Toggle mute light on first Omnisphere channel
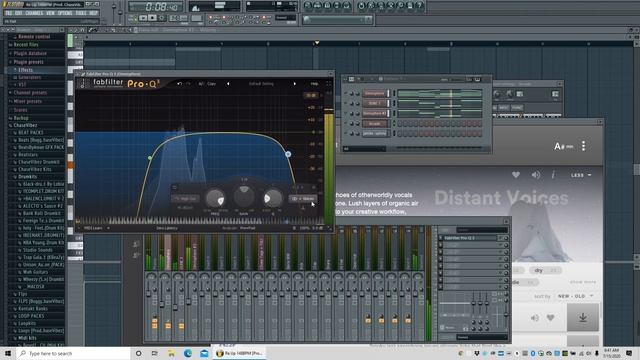The width and height of the screenshot is (640, 360). pyautogui.click(x=346, y=93)
